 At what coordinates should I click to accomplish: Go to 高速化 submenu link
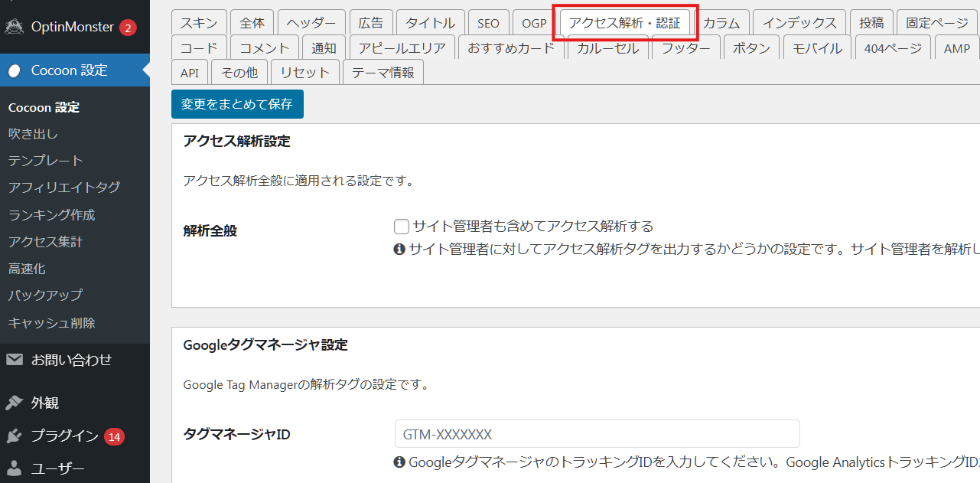(27, 269)
